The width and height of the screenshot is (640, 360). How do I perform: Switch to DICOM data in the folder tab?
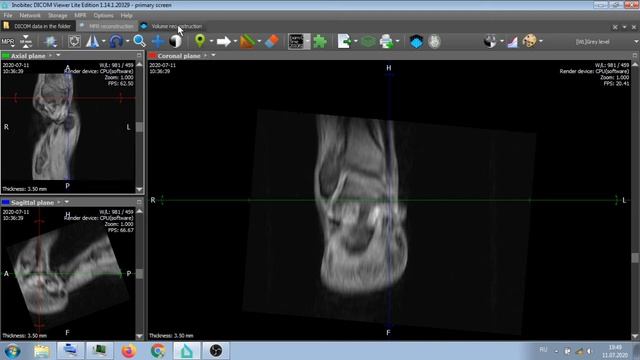pos(38,26)
